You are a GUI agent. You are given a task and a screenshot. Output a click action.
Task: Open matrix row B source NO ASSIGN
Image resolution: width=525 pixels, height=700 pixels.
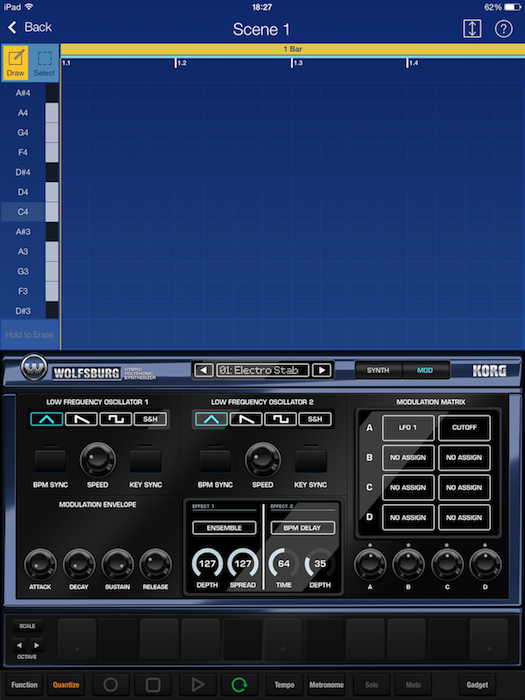[408, 458]
